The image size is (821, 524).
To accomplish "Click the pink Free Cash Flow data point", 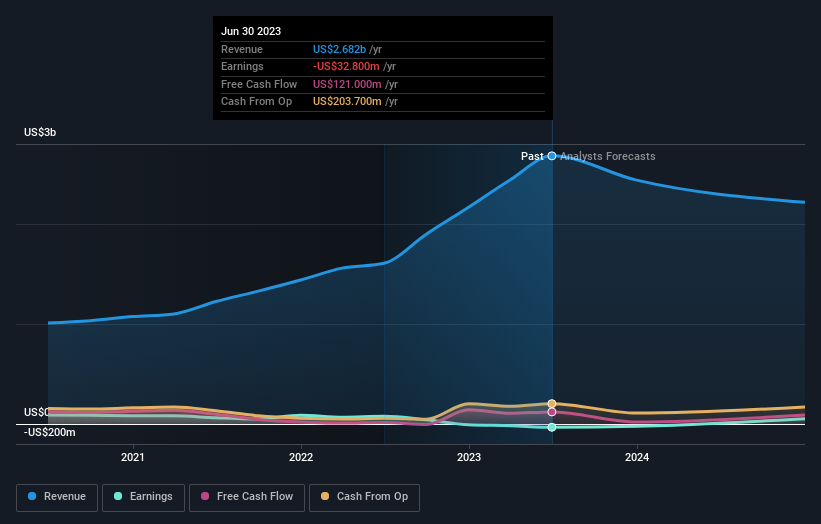I will coord(552,412).
